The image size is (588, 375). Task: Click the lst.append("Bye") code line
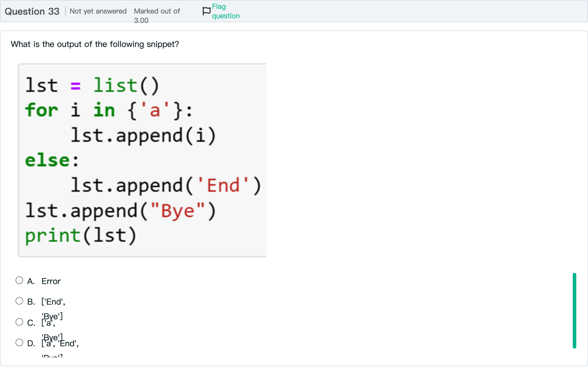click(120, 211)
